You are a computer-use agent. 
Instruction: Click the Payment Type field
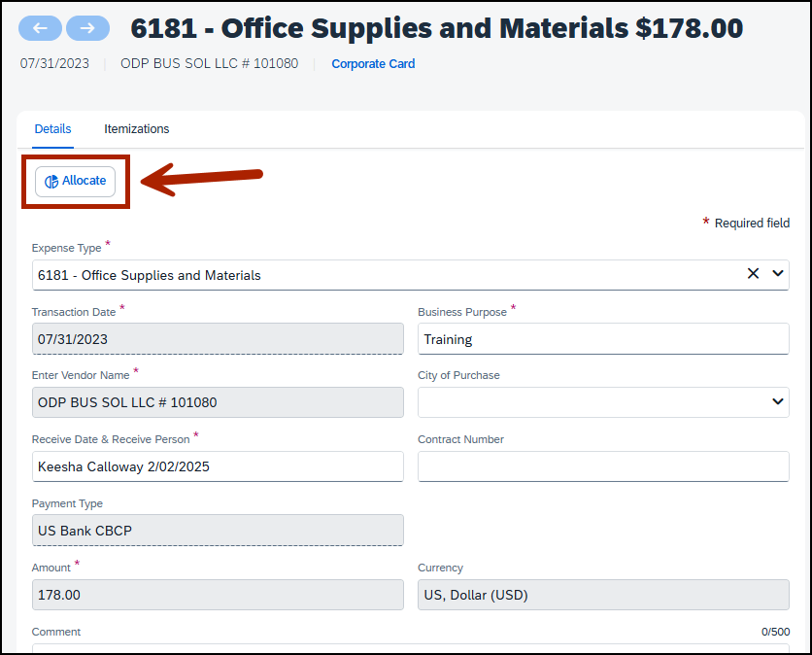click(x=218, y=530)
